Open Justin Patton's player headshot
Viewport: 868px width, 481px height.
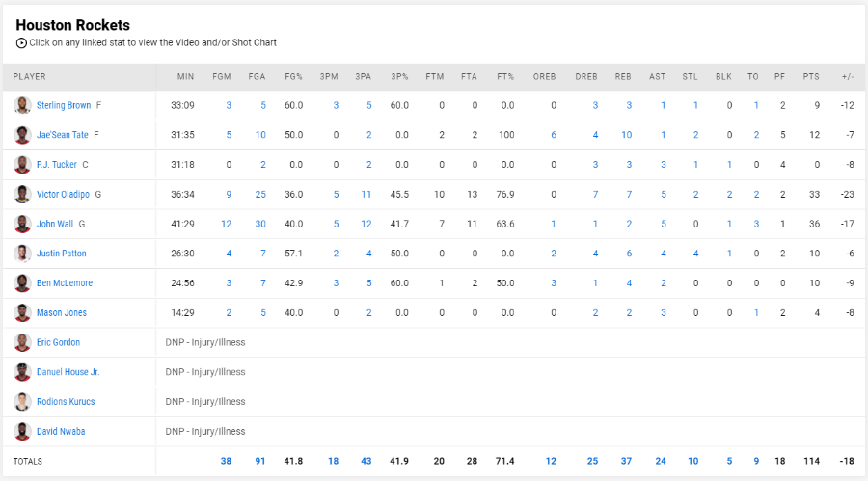click(x=22, y=254)
